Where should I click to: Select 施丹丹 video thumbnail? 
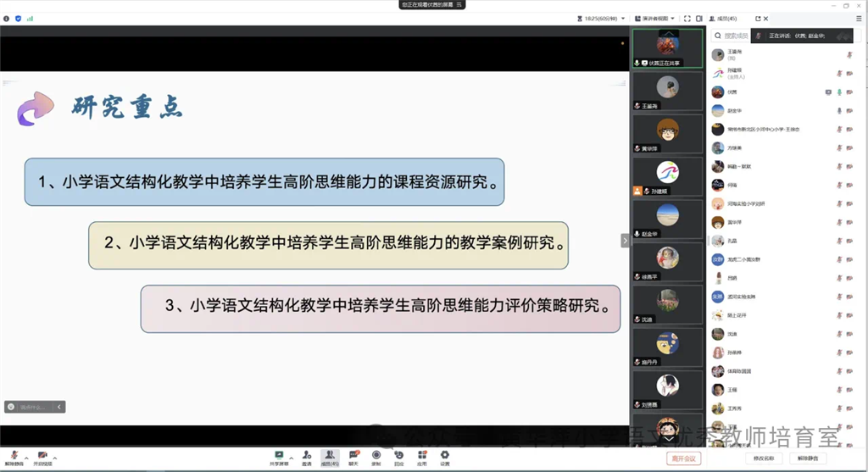pyautogui.click(x=668, y=347)
